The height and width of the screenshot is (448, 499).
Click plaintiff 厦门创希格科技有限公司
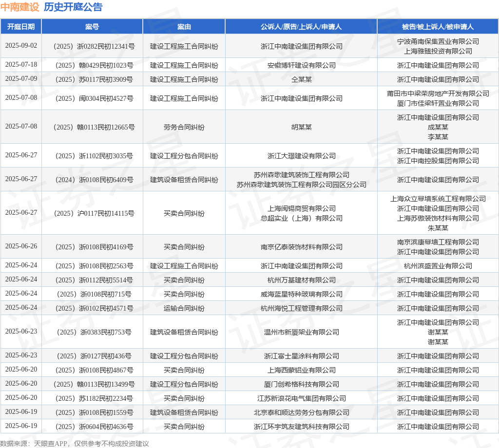[x=301, y=384]
